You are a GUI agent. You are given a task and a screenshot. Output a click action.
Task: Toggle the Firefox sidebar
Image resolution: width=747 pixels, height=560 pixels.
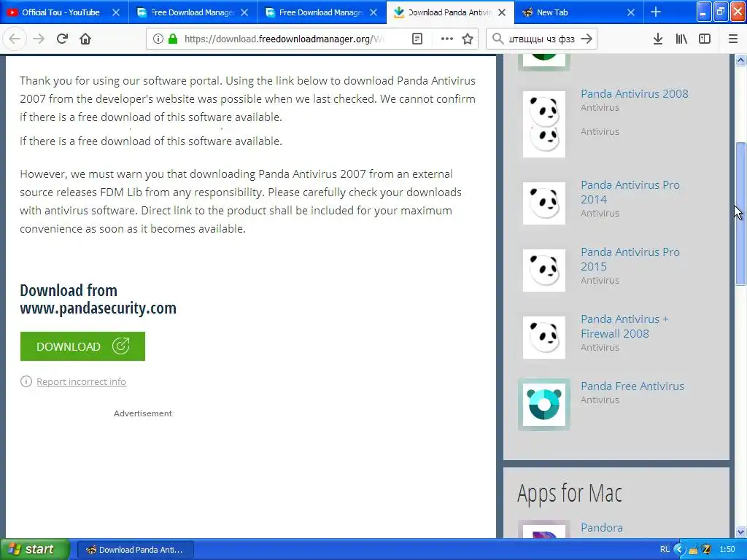(705, 39)
